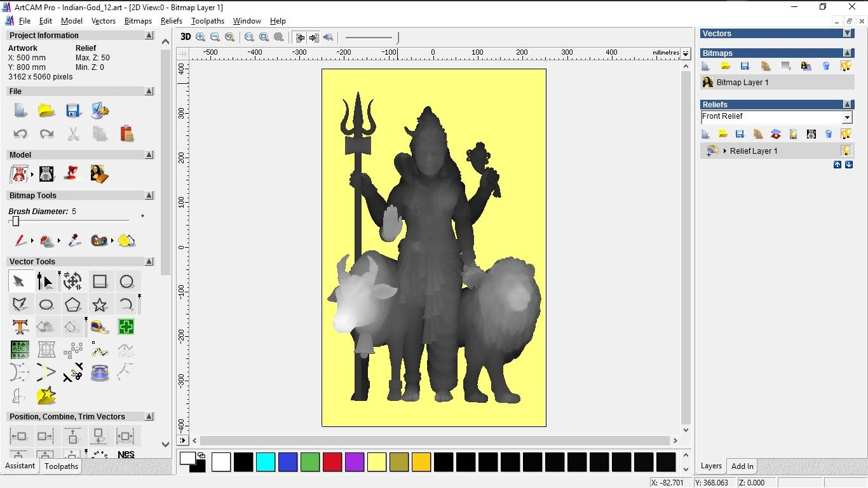868x488 pixels.
Task: Switch to the Toolpaths tab
Action: point(61,466)
